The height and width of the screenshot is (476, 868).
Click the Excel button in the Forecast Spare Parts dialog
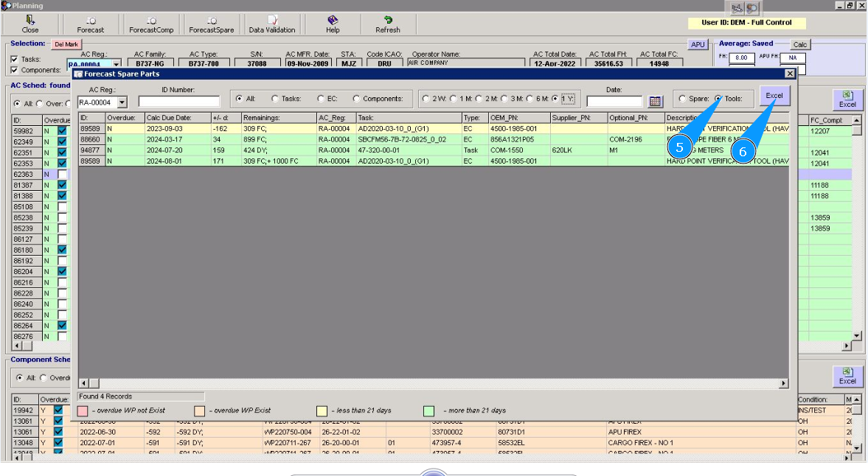point(774,96)
